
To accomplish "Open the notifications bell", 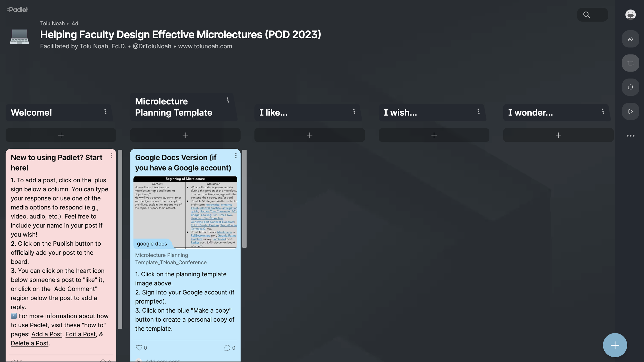I will [x=630, y=87].
